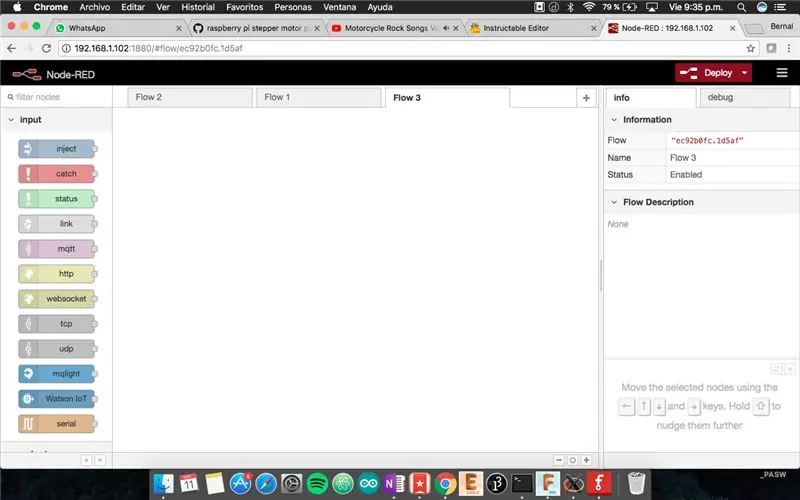Open the Deploy options dropdown arrow

(x=744, y=73)
